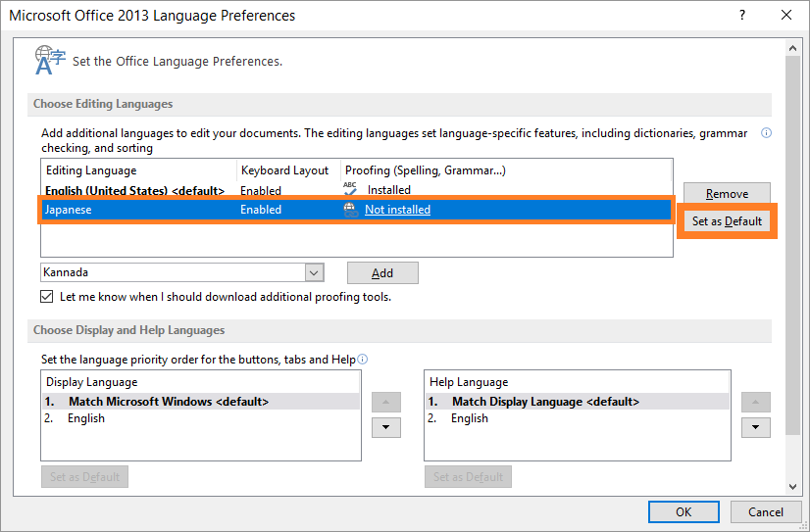810x532 pixels.
Task: Click the info icon beside editing languages description
Action: (x=767, y=133)
